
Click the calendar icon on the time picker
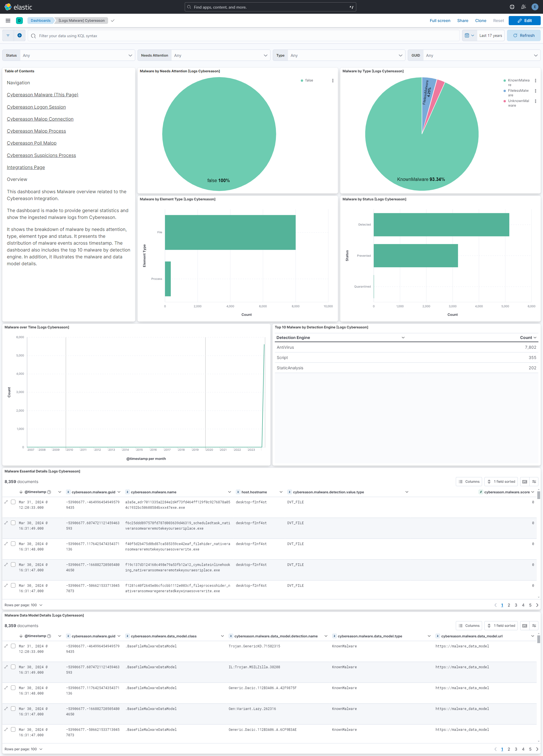pyautogui.click(x=468, y=35)
